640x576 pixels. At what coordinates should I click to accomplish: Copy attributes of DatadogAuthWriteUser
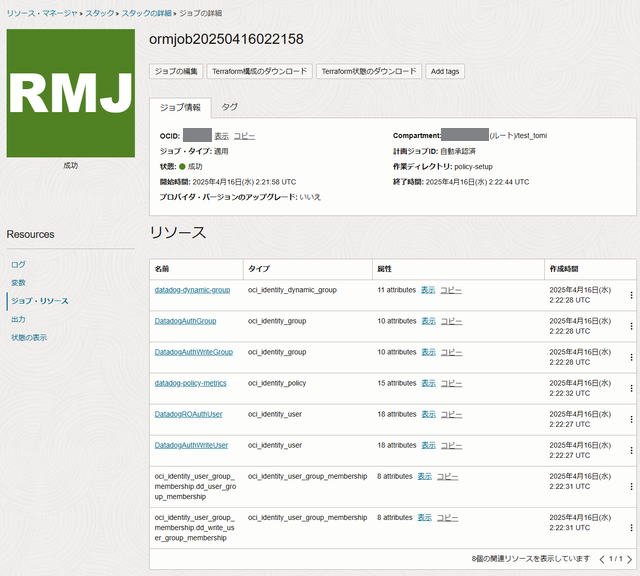coord(451,445)
